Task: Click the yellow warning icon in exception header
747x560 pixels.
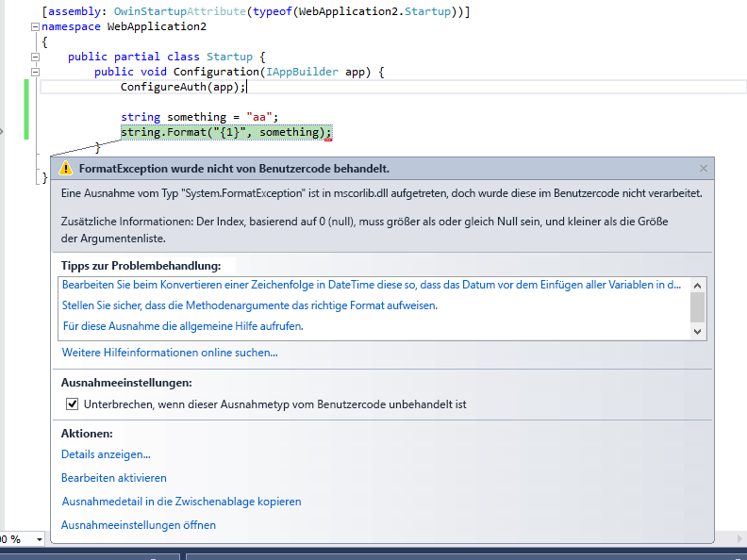Action: [65, 169]
